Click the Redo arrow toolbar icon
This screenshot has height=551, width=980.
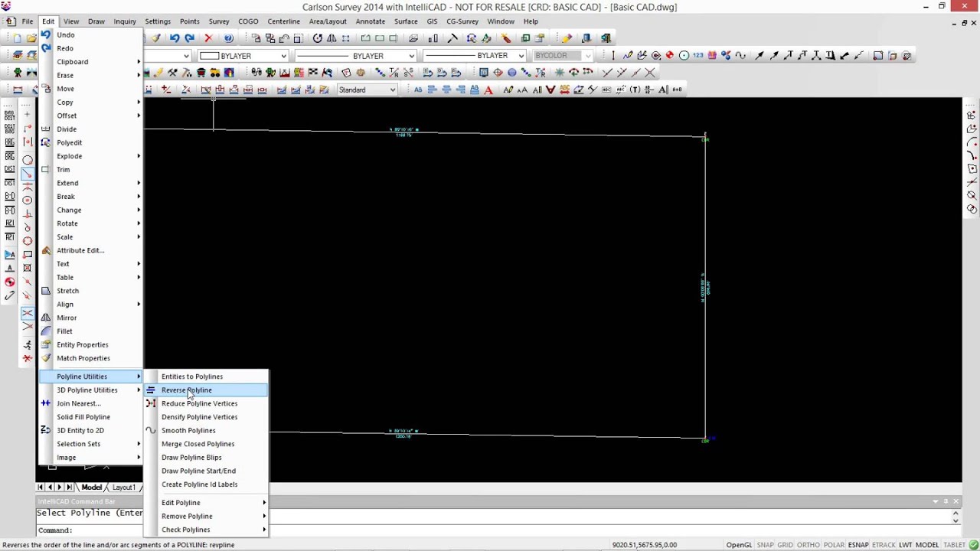189,38
